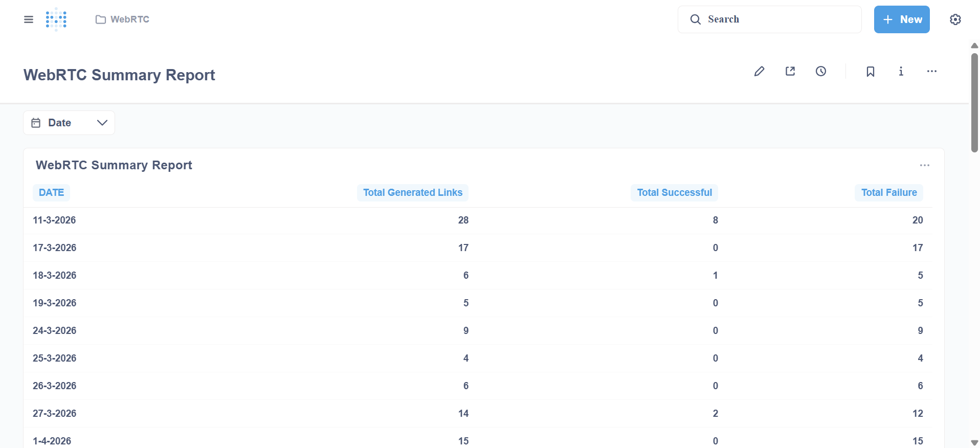The width and height of the screenshot is (980, 448).
Task: Open the hamburger navigation menu
Action: click(x=29, y=19)
